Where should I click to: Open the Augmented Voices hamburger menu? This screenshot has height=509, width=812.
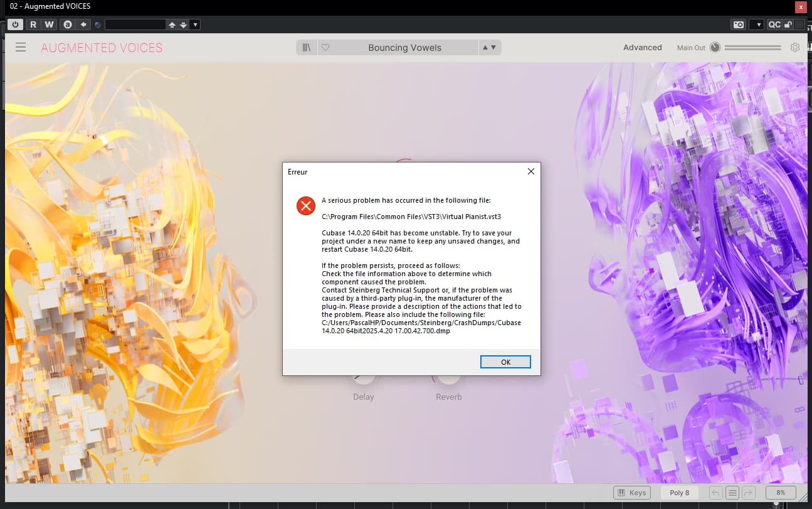coord(21,47)
